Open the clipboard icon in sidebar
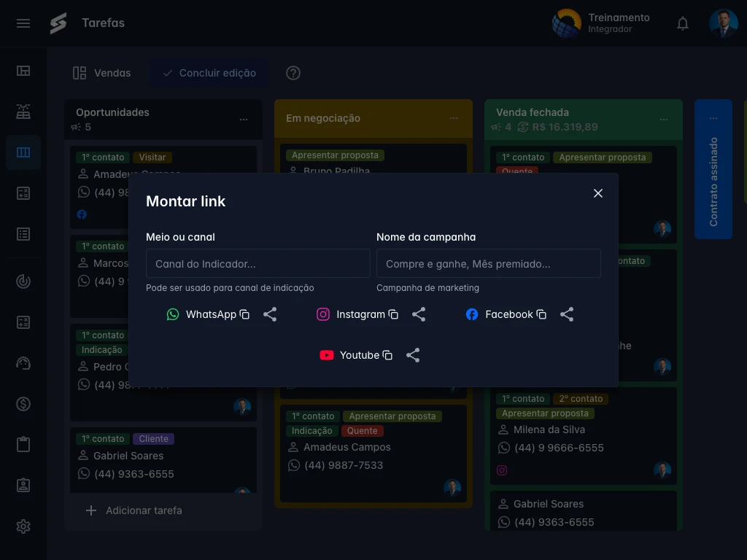The height and width of the screenshot is (560, 747). [23, 445]
